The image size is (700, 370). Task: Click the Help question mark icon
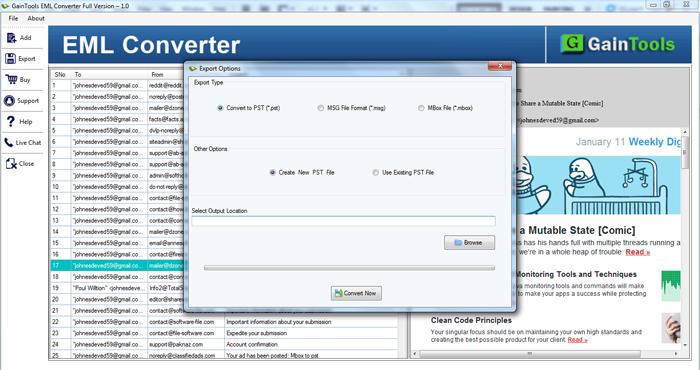click(x=11, y=121)
